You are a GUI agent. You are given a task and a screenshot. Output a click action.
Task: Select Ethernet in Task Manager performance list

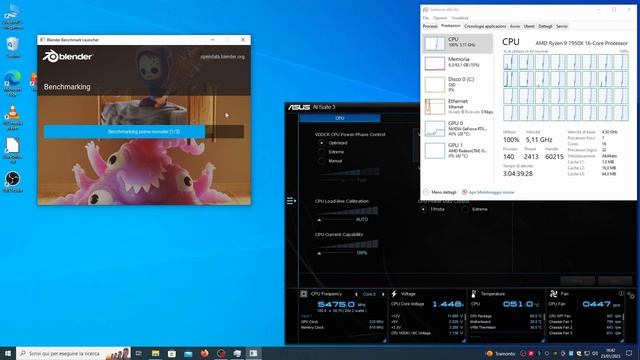tap(458, 107)
